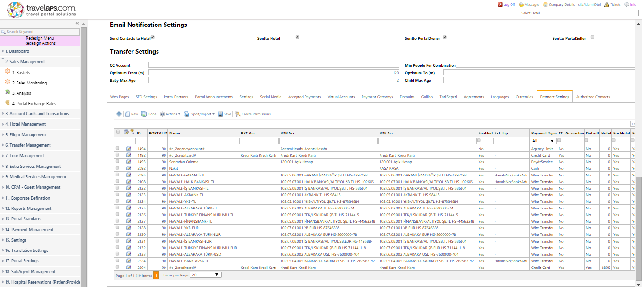This screenshot has width=644, height=293.
Task: Click the Name column filter input
Action: pyautogui.click(x=203, y=141)
